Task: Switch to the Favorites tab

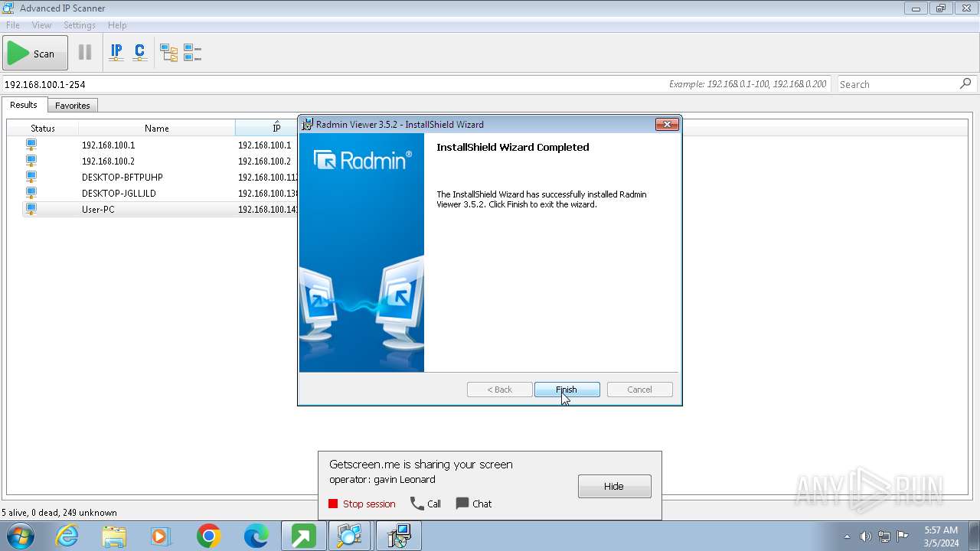Action: [x=73, y=106]
